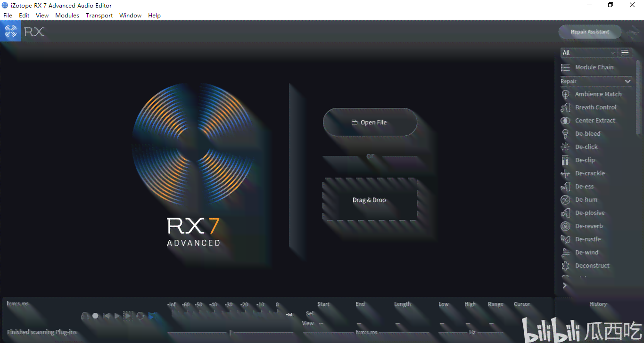Screen dimensions: 644x343
Task: Click the De-rustle label
Action: (588, 239)
